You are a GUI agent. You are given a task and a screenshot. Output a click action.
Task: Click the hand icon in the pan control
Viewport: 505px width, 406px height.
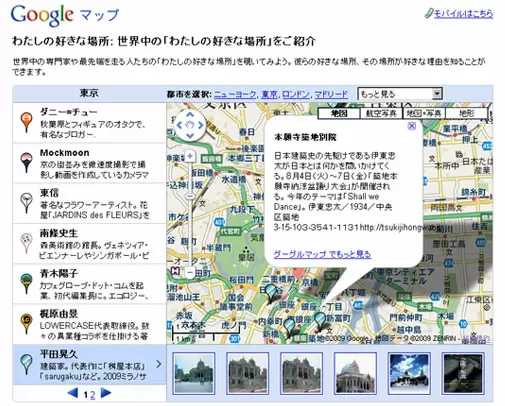click(190, 125)
